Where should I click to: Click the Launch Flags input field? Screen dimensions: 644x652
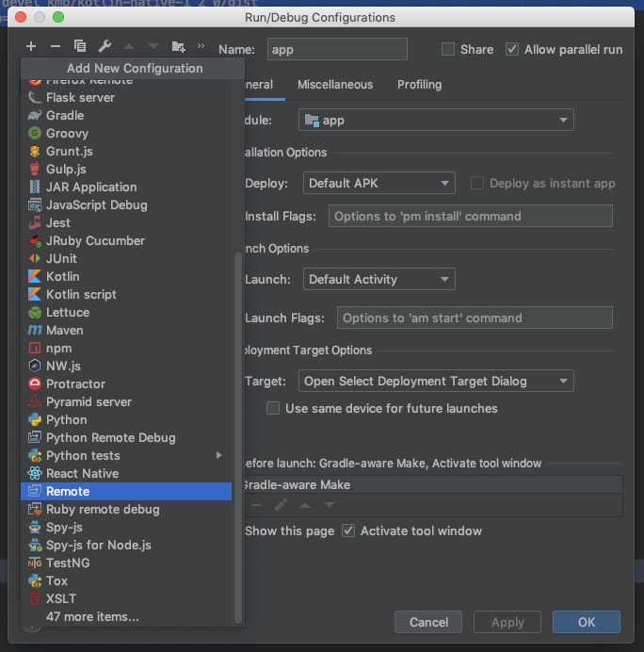[475, 318]
